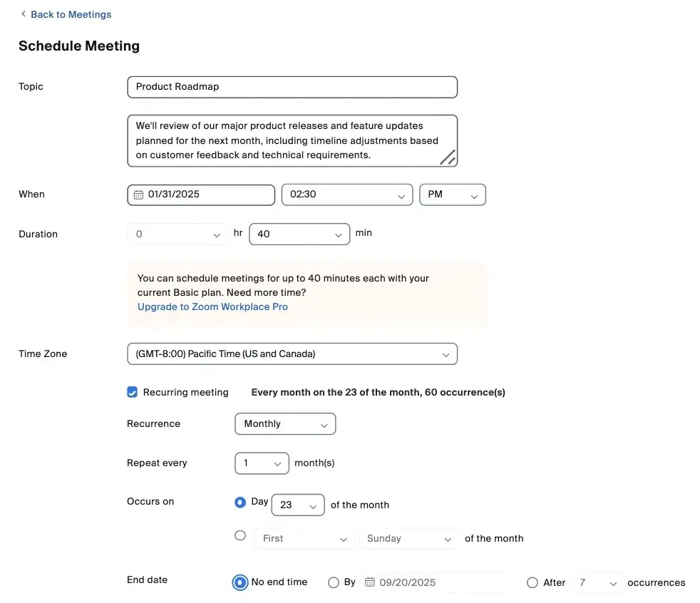Click the Upgrade to Zoom Workplace Pro link
700x603 pixels.
point(212,306)
